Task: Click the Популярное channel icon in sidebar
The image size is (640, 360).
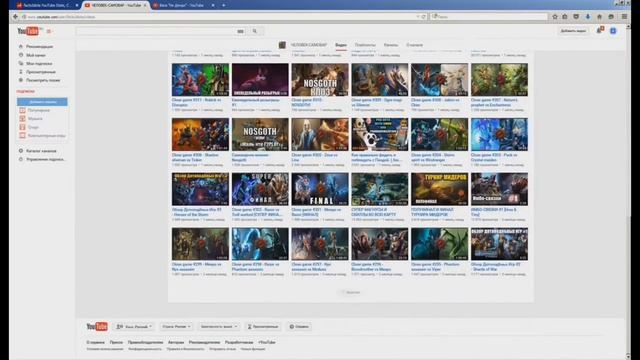Action: pyautogui.click(x=22, y=110)
